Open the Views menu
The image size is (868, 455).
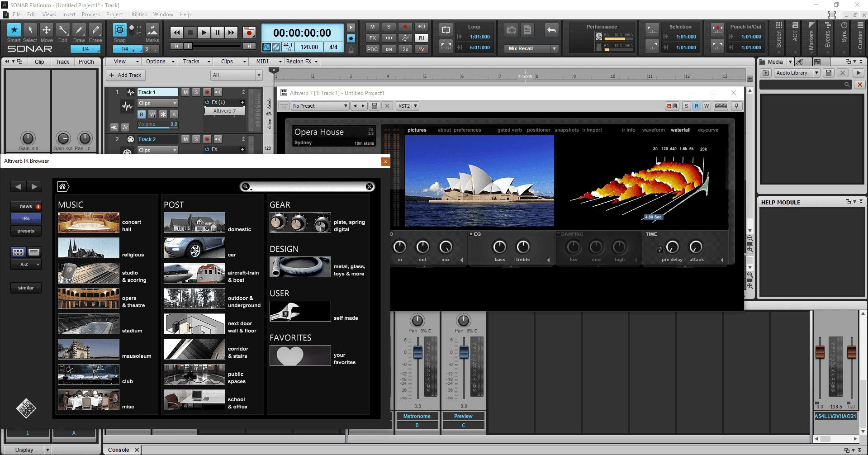pyautogui.click(x=49, y=14)
